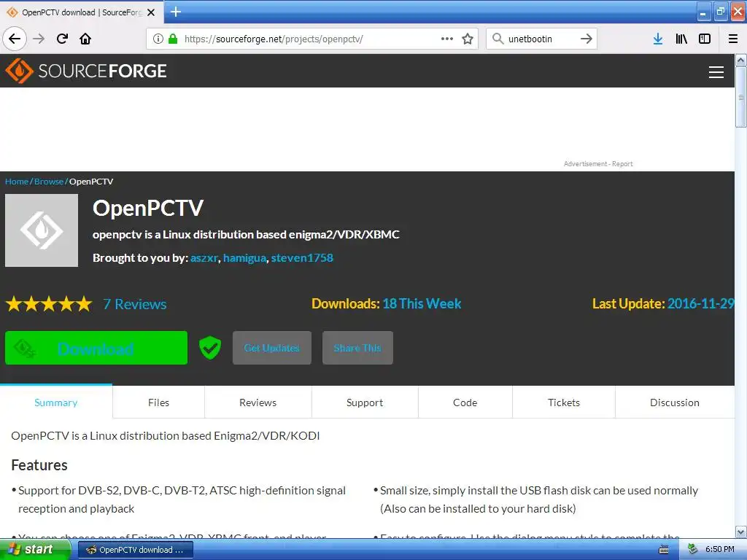This screenshot has height=560, width=747.
Task: Reload the current page
Action: tap(62, 39)
